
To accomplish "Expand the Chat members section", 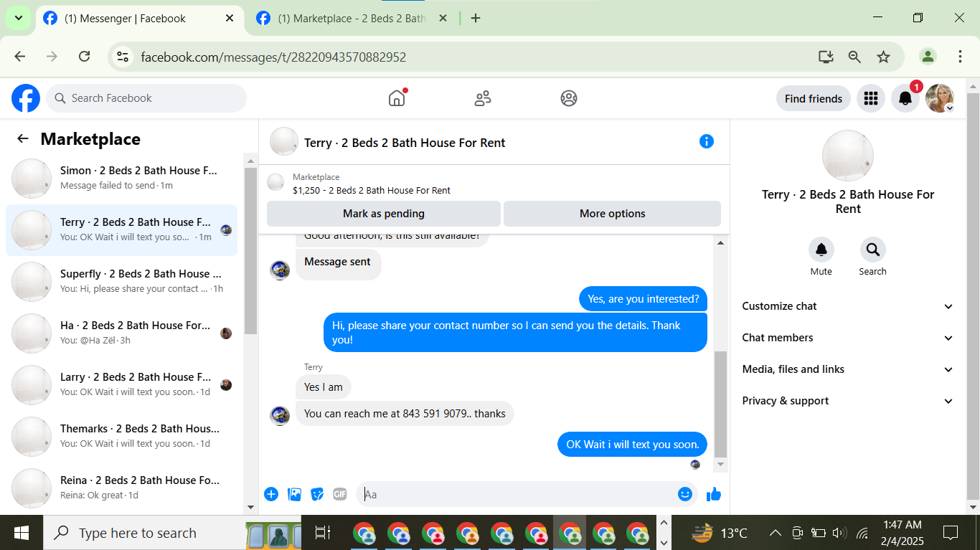I will pos(848,338).
